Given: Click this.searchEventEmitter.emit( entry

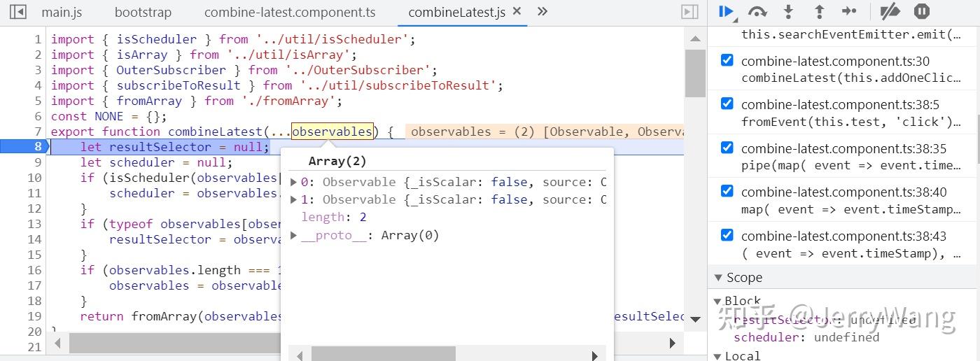Looking at the screenshot, I should pos(850,34).
